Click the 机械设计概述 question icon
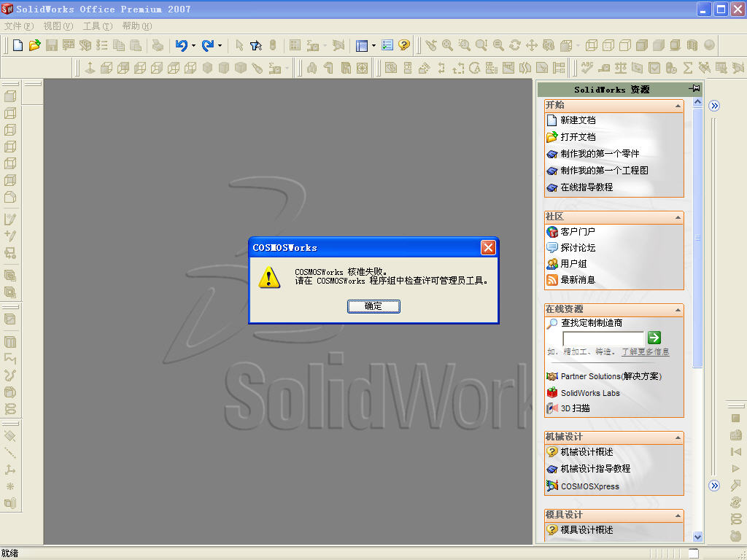 point(551,452)
